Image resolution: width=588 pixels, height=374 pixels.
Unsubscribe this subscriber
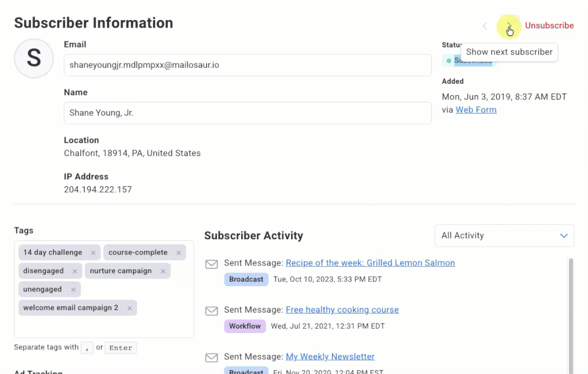(549, 25)
